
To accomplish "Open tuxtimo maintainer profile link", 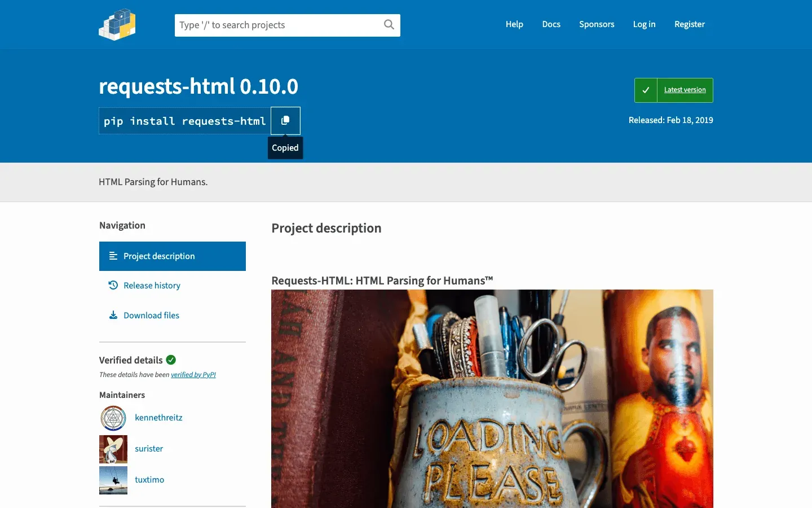I will [x=149, y=480].
